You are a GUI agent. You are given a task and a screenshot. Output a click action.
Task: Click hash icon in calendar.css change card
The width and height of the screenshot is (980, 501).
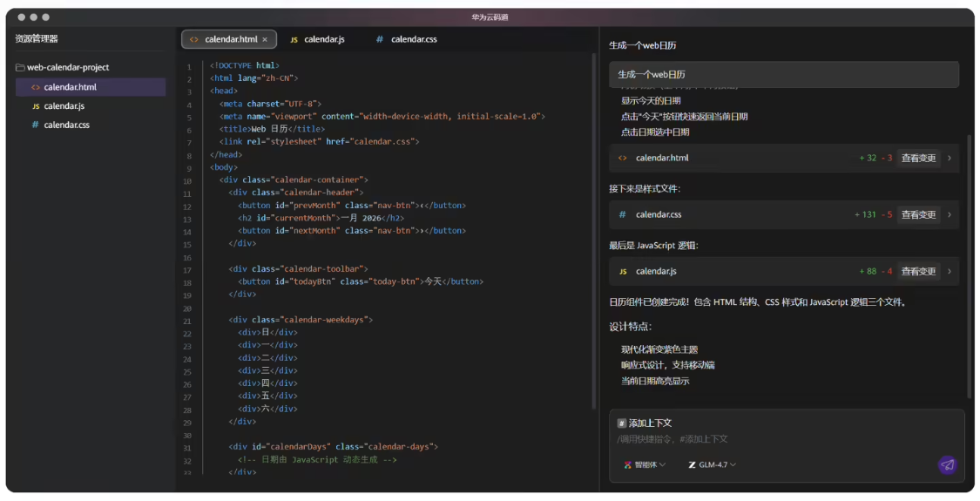(x=622, y=214)
